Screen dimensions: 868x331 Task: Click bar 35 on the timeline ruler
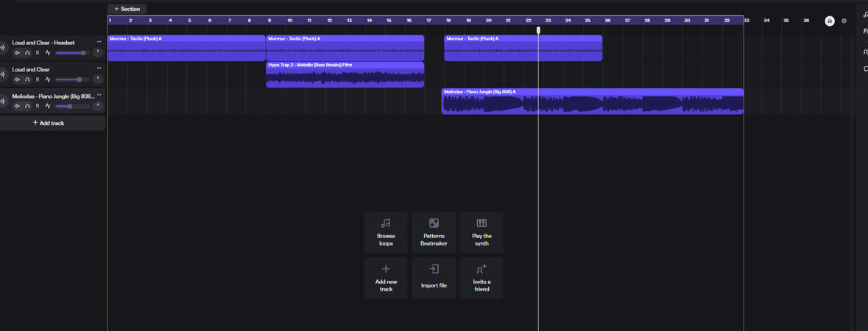[786, 21]
